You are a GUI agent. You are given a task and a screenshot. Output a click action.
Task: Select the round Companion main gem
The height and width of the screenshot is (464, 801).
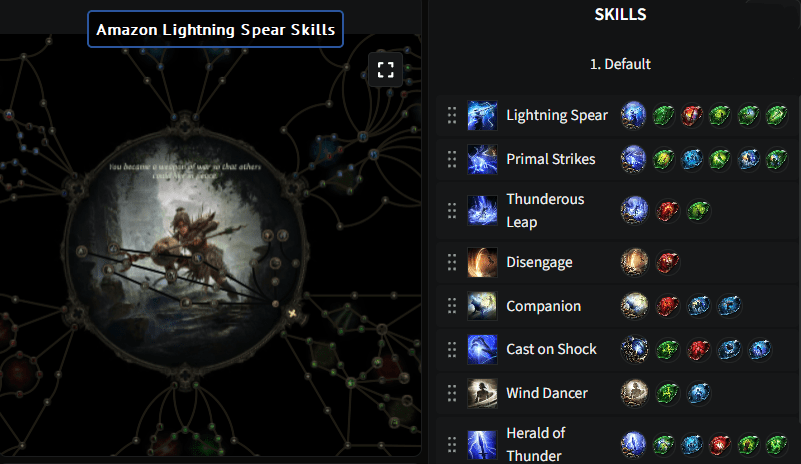634,306
